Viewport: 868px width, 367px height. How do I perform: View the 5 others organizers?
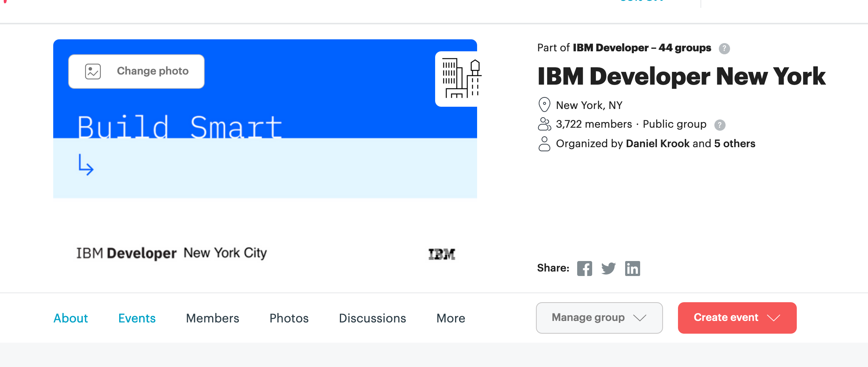pos(735,143)
